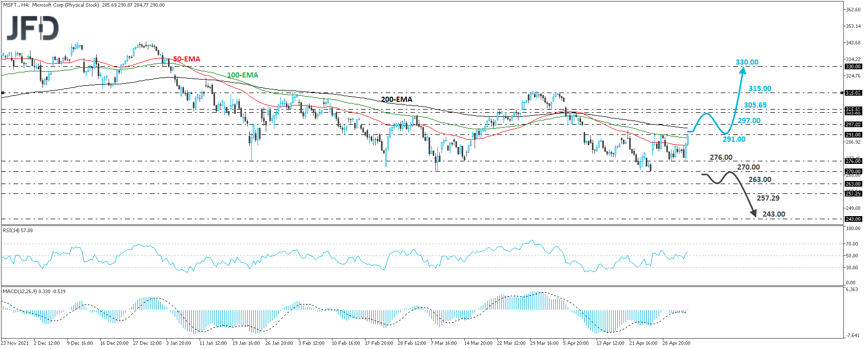The width and height of the screenshot is (868, 349).
Task: Select the 270.00 price tag on right axis
Action: (x=853, y=172)
